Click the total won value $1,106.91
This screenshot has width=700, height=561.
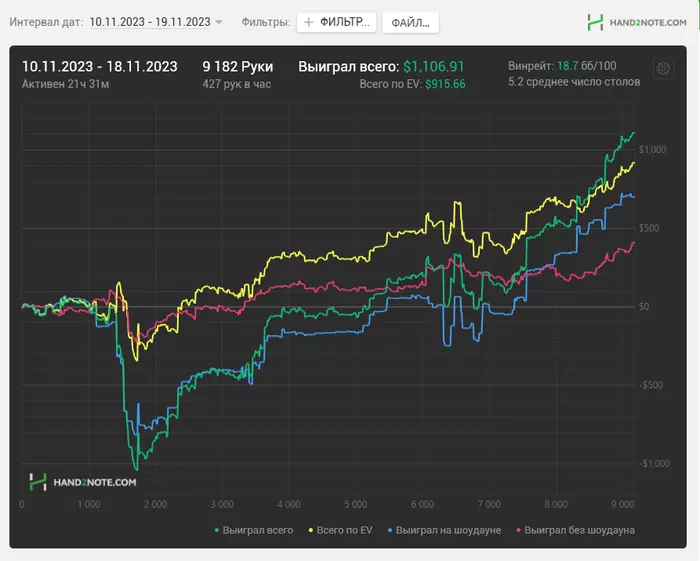[433, 66]
